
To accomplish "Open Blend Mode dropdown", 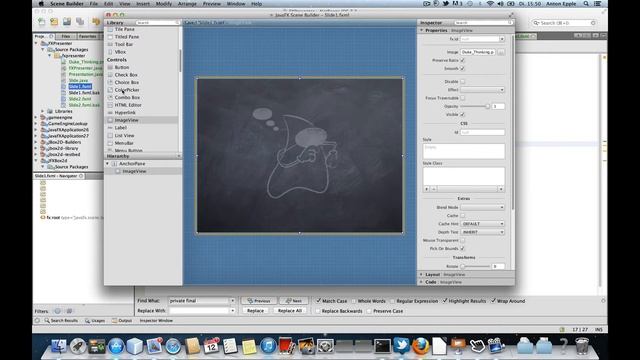I will coord(482,207).
